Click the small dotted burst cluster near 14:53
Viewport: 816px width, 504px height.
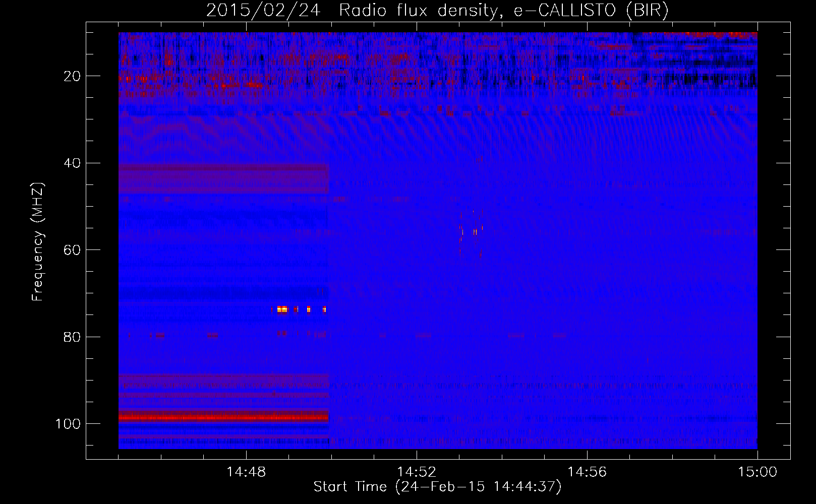[x=472, y=232]
